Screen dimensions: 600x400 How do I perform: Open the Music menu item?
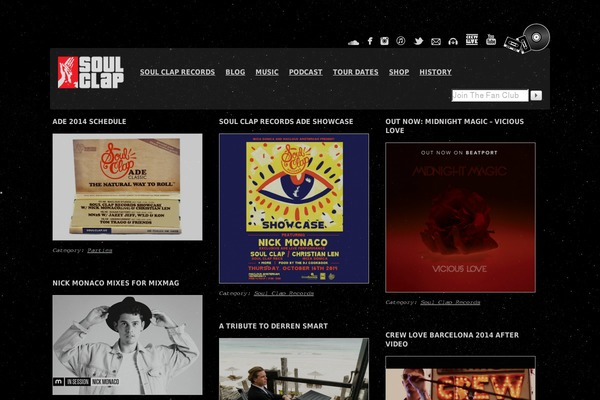point(267,72)
